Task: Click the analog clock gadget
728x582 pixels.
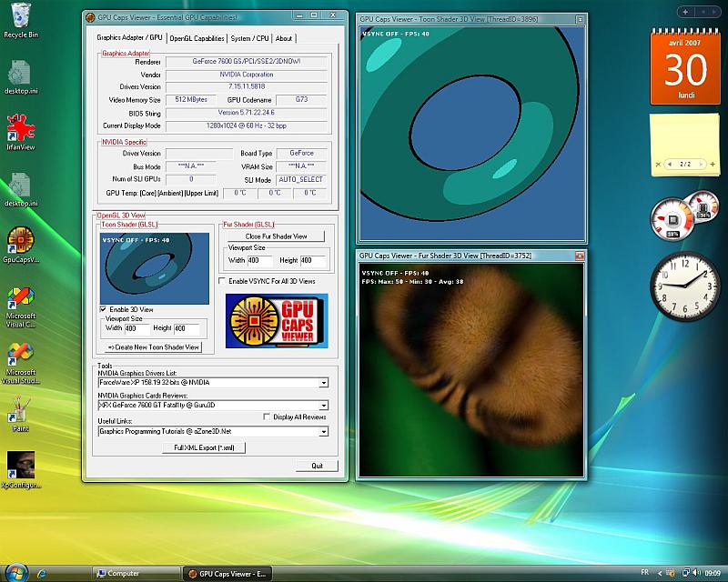Action: tap(685, 286)
